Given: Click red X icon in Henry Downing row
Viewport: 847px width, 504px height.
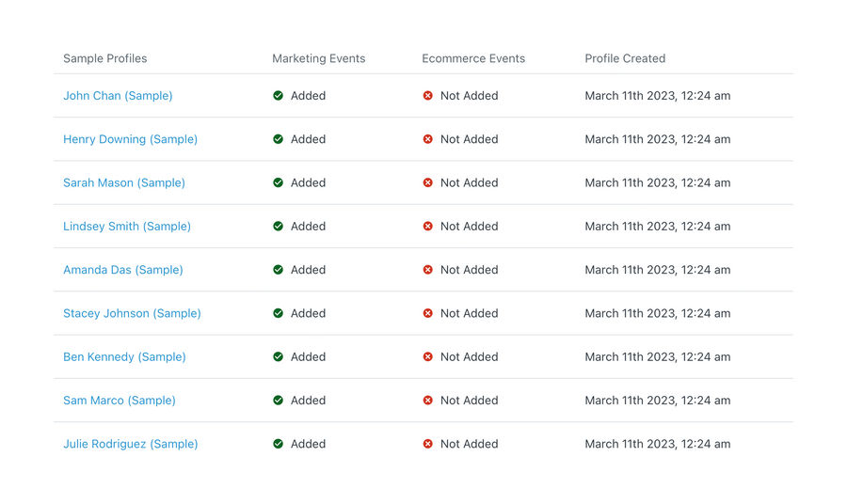Looking at the screenshot, I should point(427,139).
